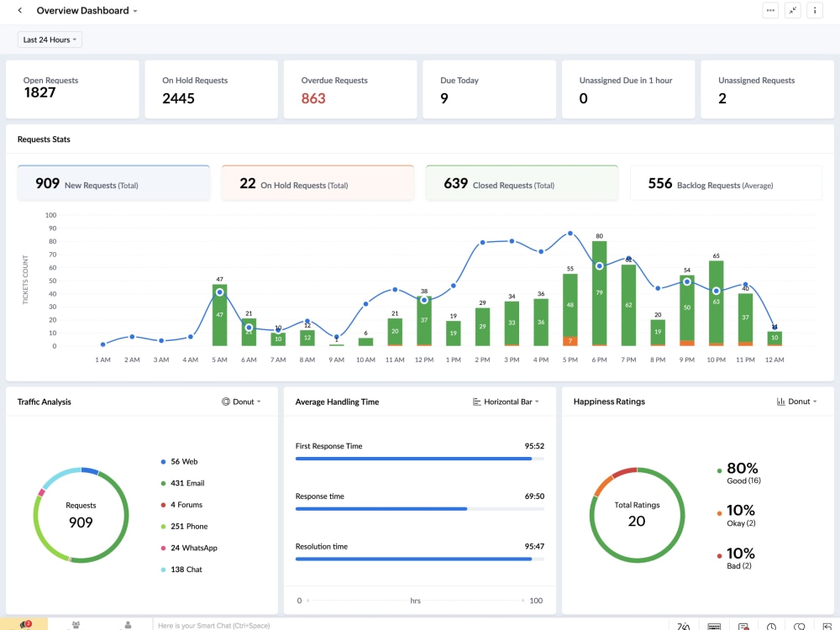The height and width of the screenshot is (630, 840).
Task: Click the bottom-right collapse panel icon
Action: coord(827,627)
